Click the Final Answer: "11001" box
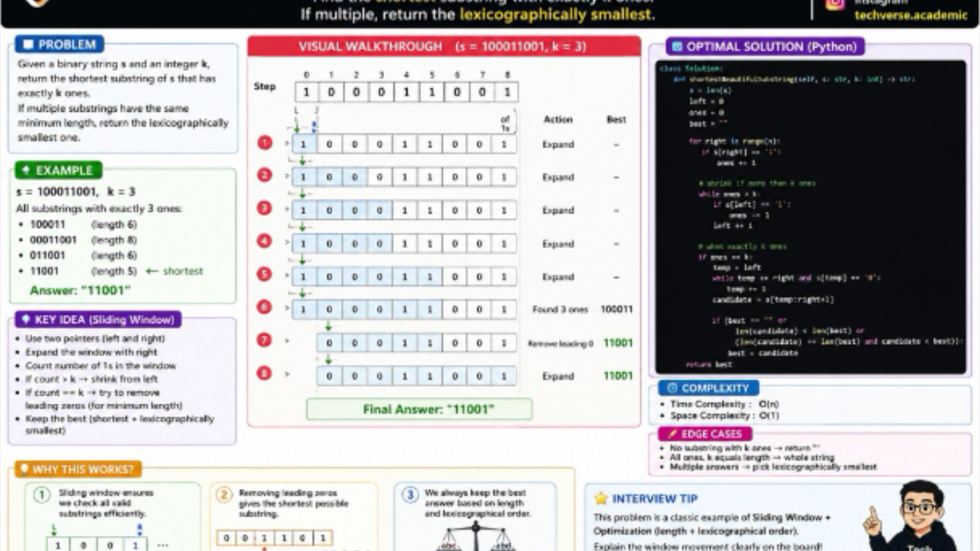The height and width of the screenshot is (551, 980). pos(419,409)
